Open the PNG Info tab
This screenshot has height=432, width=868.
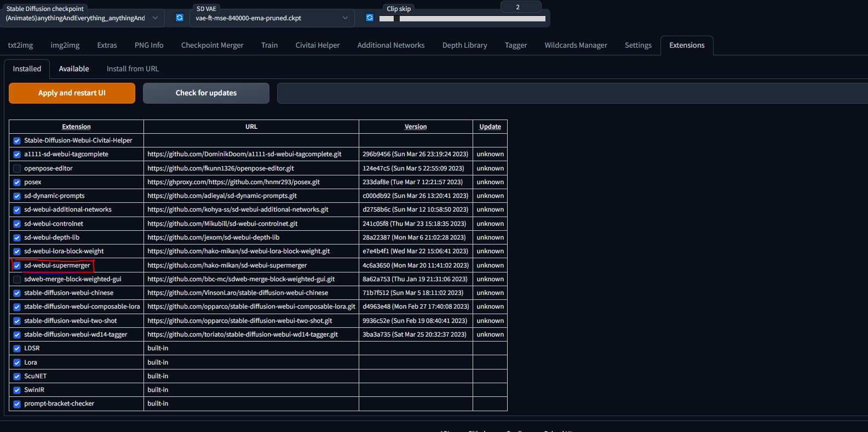[149, 46]
